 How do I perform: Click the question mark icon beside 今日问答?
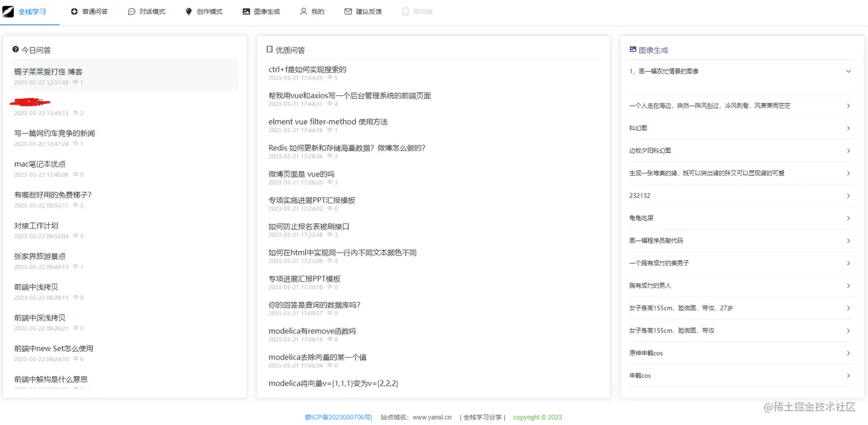point(15,49)
